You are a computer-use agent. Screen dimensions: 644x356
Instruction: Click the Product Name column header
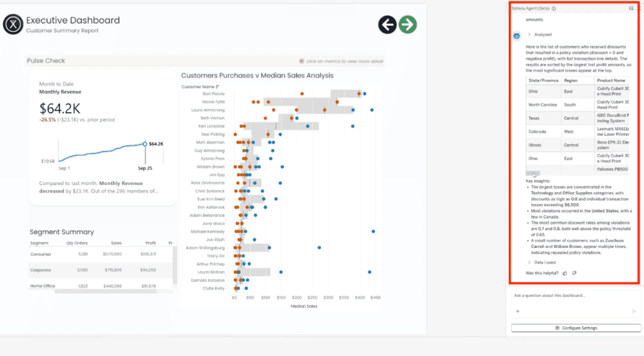(x=611, y=81)
